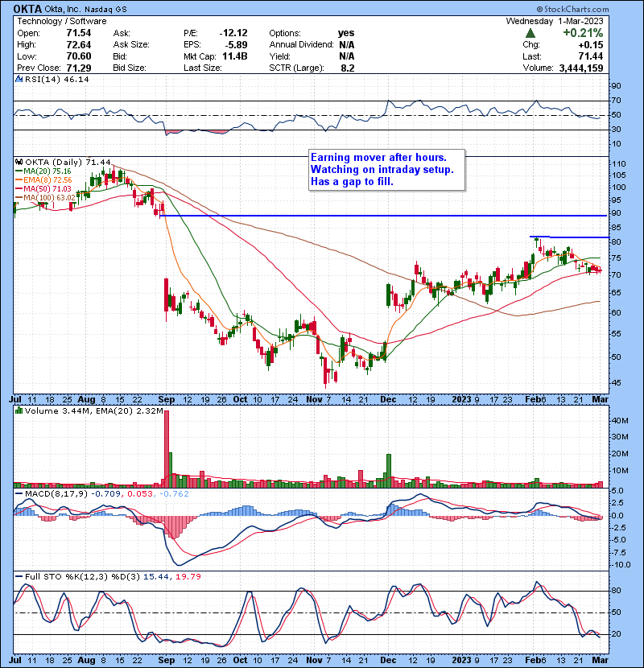The height and width of the screenshot is (668, 644).
Task: Click the blue horizontal gap line at 90
Action: [383, 216]
